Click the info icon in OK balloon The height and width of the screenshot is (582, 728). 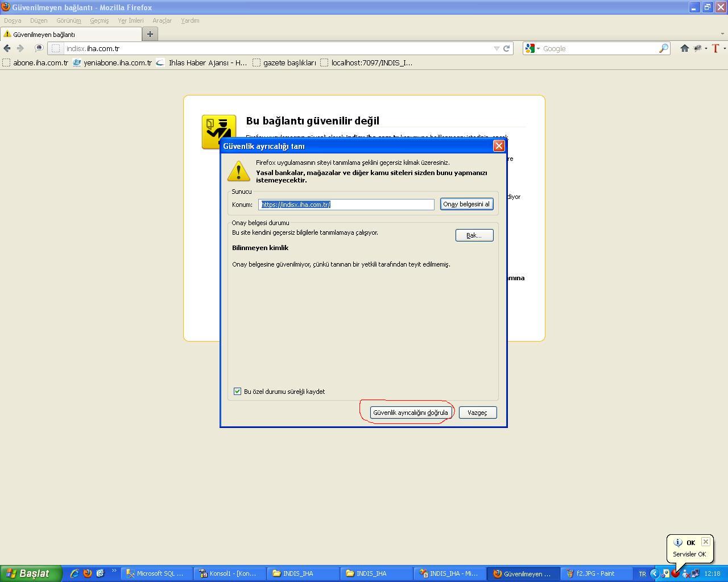(x=678, y=542)
